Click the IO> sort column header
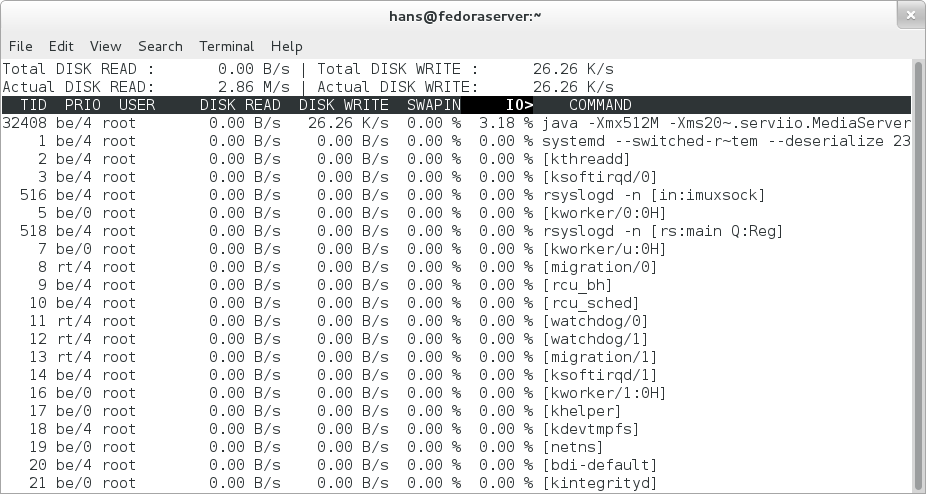 519,105
